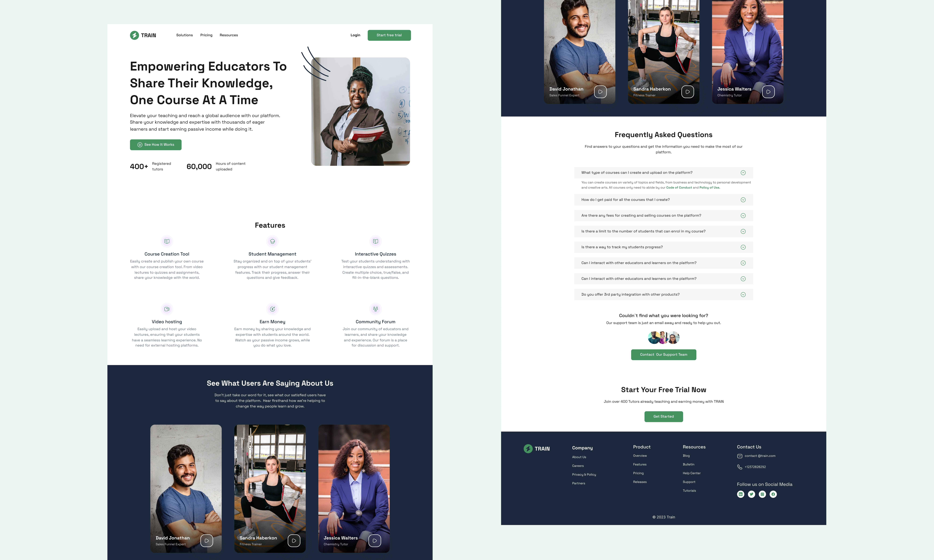This screenshot has width=934, height=560.
Task: Play Sandra Haberkon's video under 'See What Users Are Saying'
Action: (294, 541)
